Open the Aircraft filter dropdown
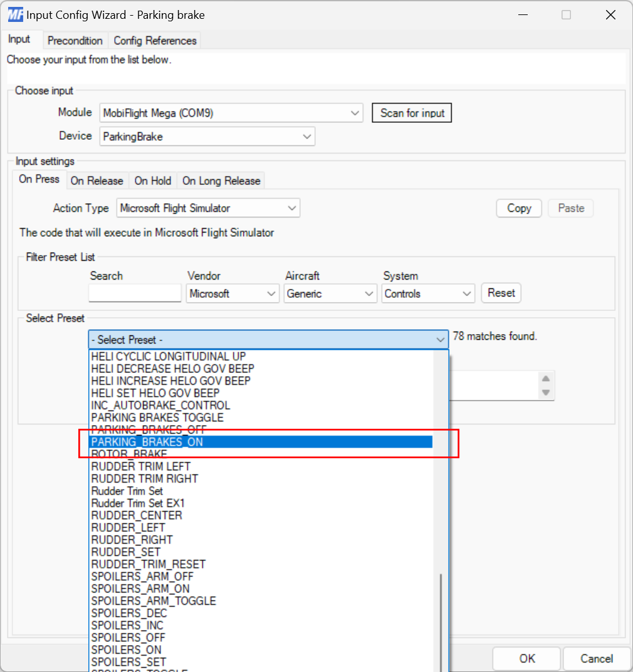 pyautogui.click(x=370, y=293)
